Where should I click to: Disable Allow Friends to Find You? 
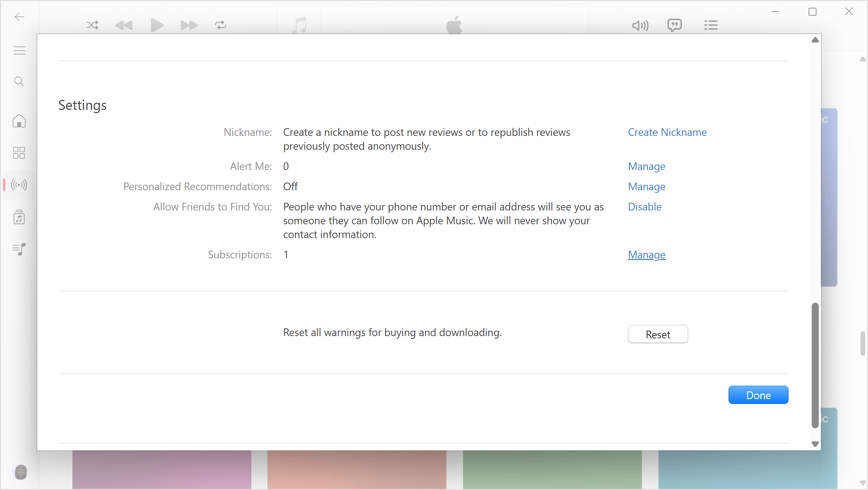coord(645,207)
